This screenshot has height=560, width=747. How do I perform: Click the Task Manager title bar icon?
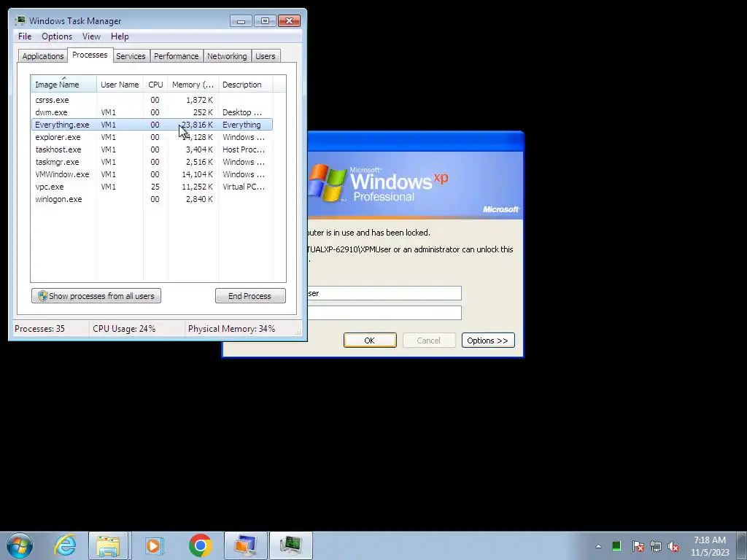(20, 20)
